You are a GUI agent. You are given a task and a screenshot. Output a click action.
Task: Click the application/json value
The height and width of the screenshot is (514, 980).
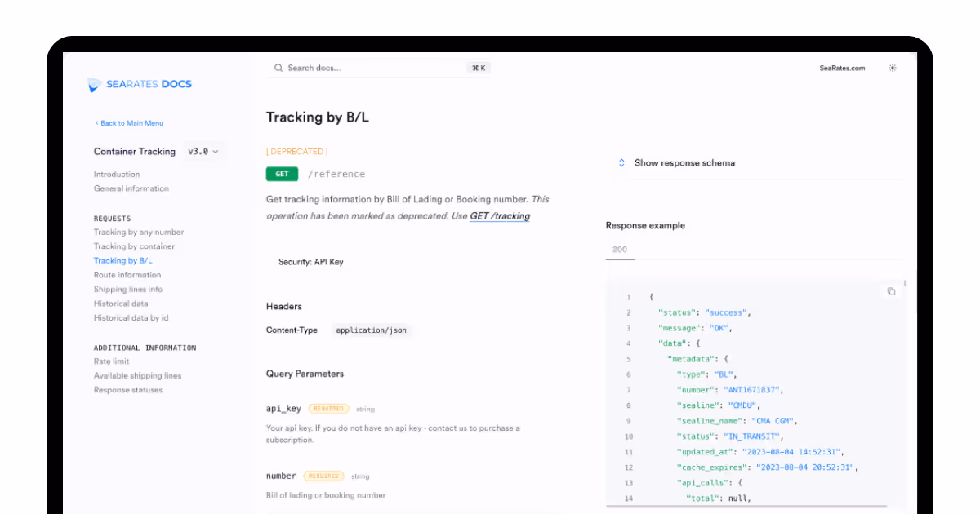(x=372, y=330)
